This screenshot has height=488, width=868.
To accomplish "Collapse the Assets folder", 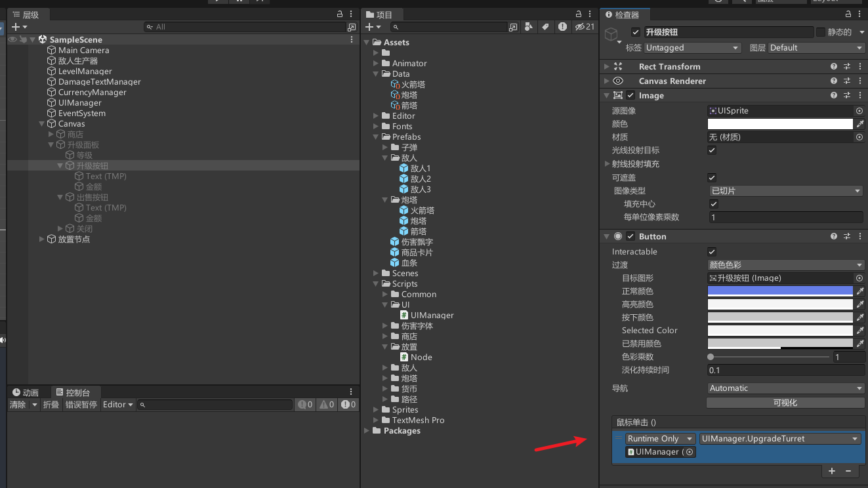I will (x=367, y=42).
